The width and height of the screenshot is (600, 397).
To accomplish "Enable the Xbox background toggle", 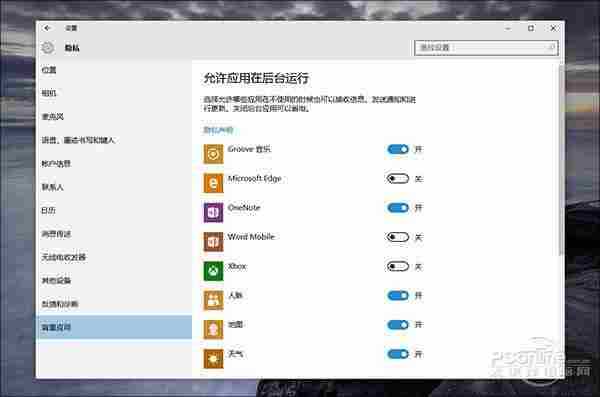I will [x=398, y=266].
